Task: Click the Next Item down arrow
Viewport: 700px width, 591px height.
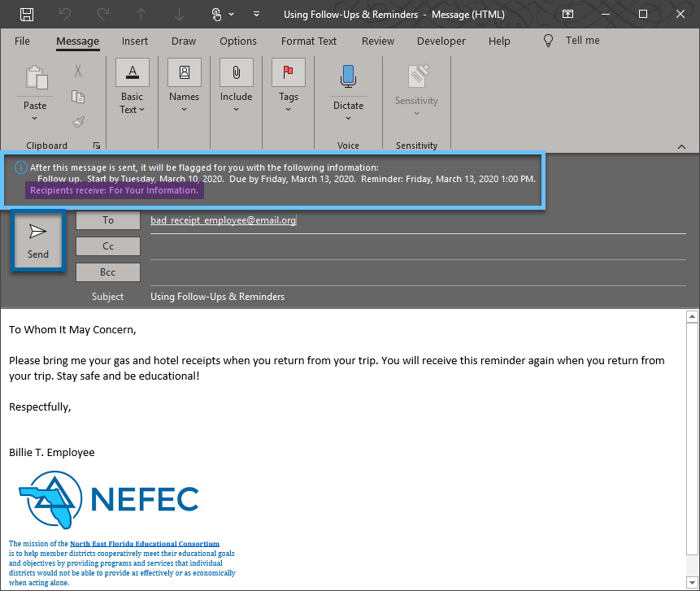Action: [179, 15]
